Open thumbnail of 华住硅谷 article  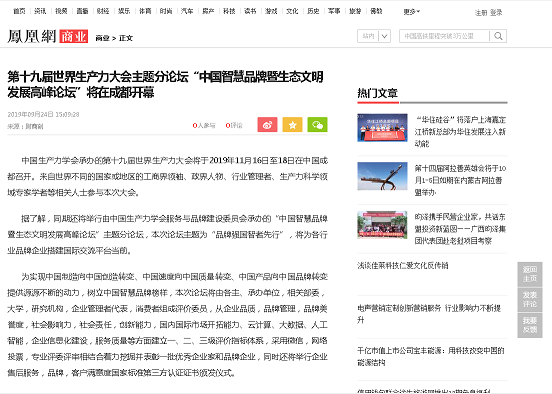pyautogui.click(x=382, y=127)
